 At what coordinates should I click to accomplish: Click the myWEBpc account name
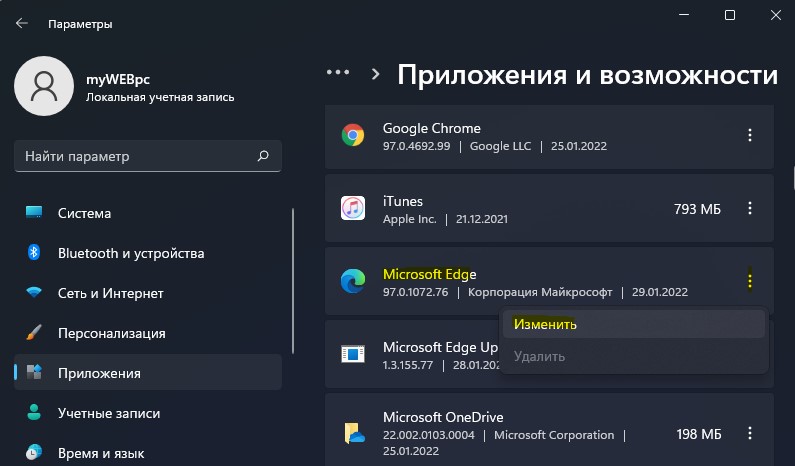coord(118,80)
